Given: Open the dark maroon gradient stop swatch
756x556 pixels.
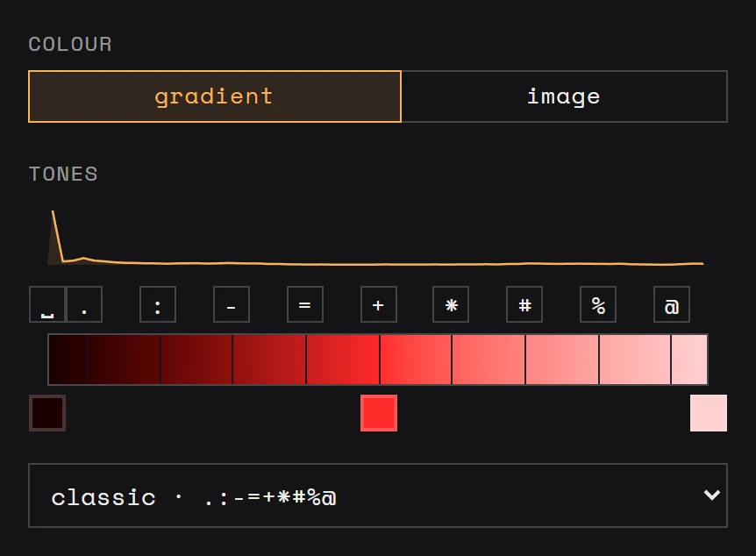Looking at the screenshot, I should 47,413.
